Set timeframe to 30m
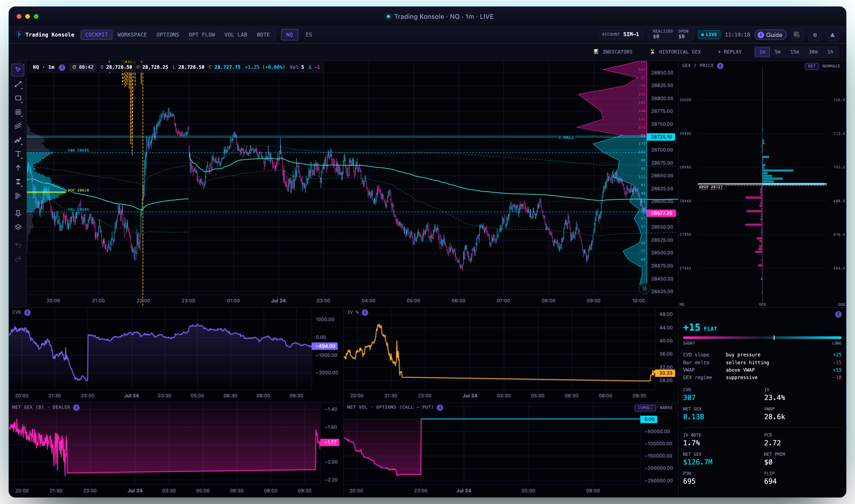The height and width of the screenshot is (504, 855). pyautogui.click(x=813, y=52)
